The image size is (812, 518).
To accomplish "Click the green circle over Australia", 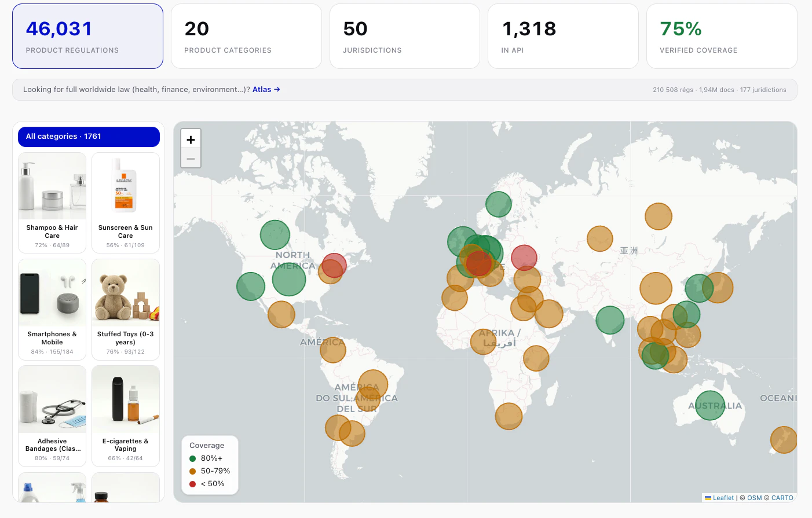I will 710,406.
